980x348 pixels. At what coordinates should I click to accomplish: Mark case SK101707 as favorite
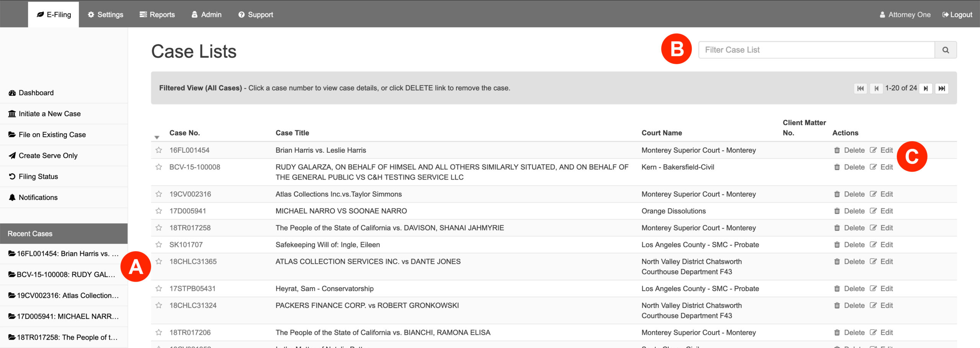(158, 245)
